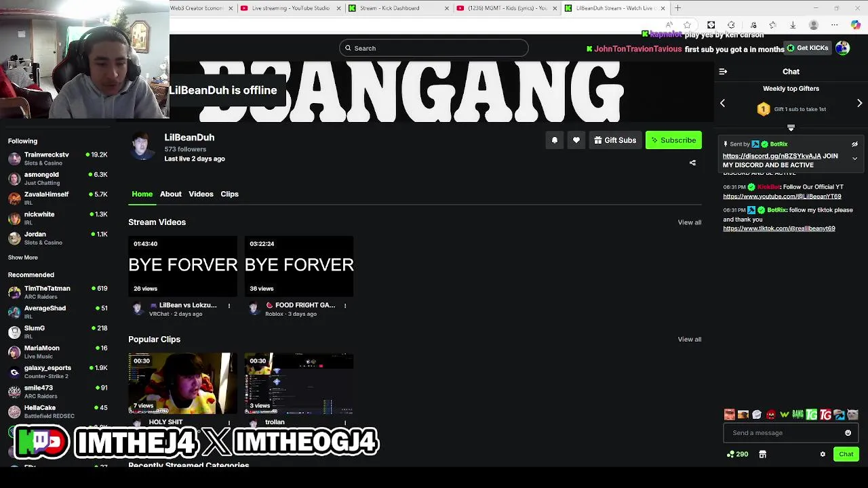Open options for FOOD FRIGHT video
The height and width of the screenshot is (488, 868).
344,306
